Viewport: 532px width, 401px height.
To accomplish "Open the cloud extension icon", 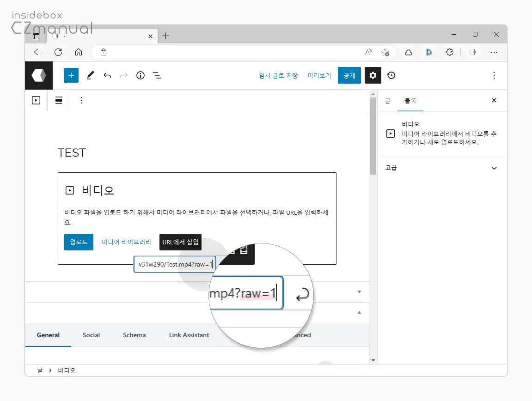I will [409, 52].
